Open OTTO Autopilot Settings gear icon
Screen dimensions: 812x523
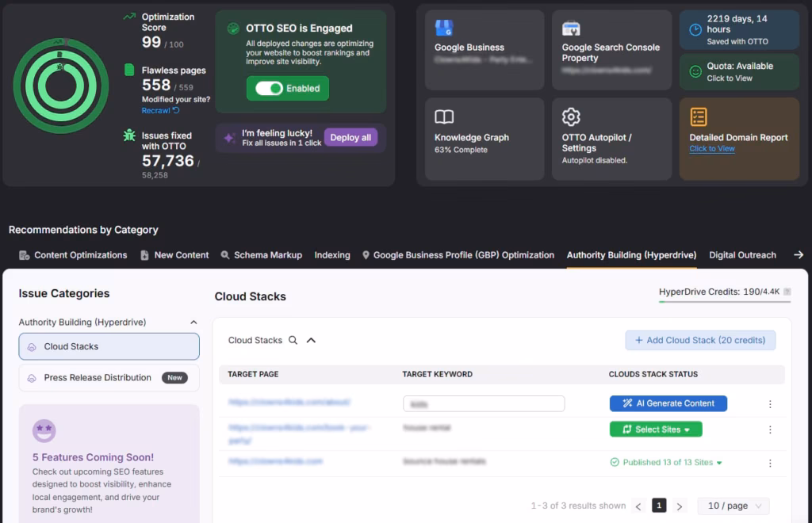pos(571,117)
